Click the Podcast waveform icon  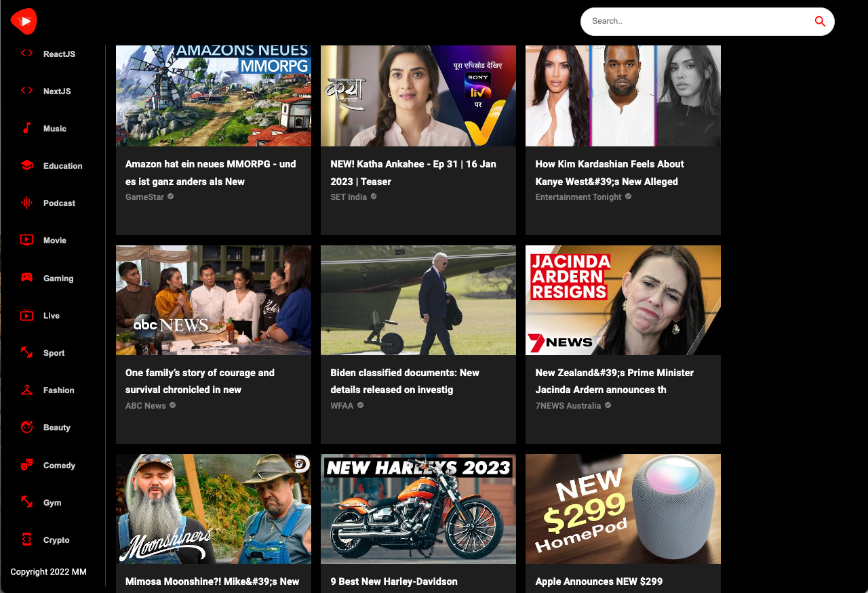pos(26,203)
